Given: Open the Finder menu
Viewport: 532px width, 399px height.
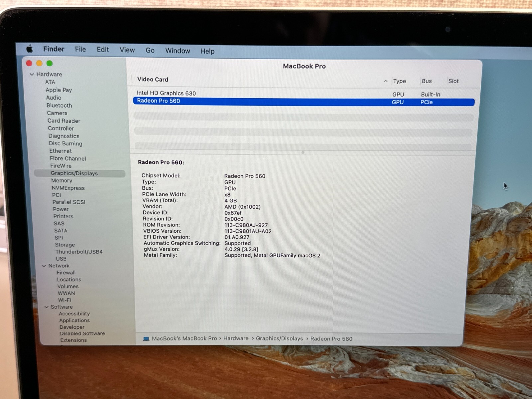Looking at the screenshot, I should point(54,49).
